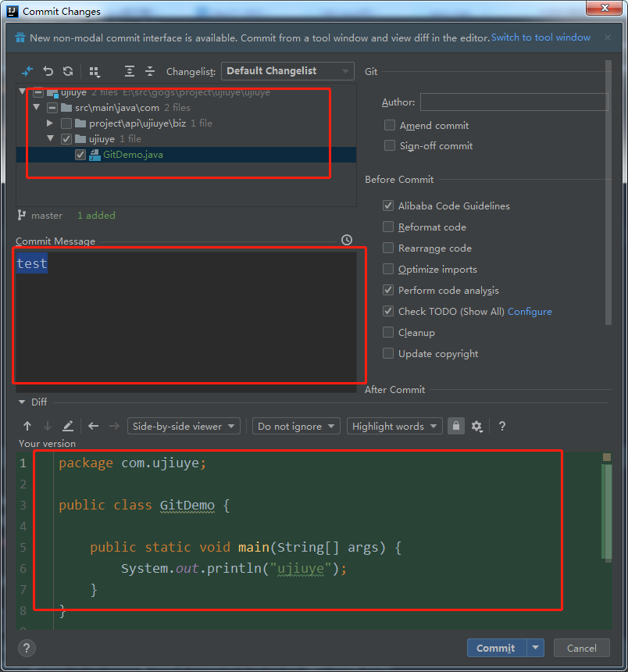Compare previous file left arrow
The height and width of the screenshot is (672, 628).
94,426
